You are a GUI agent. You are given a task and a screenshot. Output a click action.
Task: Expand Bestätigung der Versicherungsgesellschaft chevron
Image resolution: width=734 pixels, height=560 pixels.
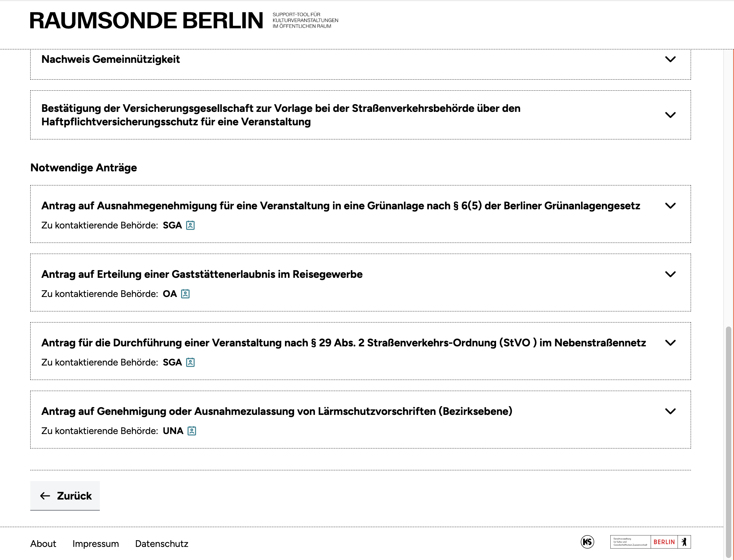point(670,115)
